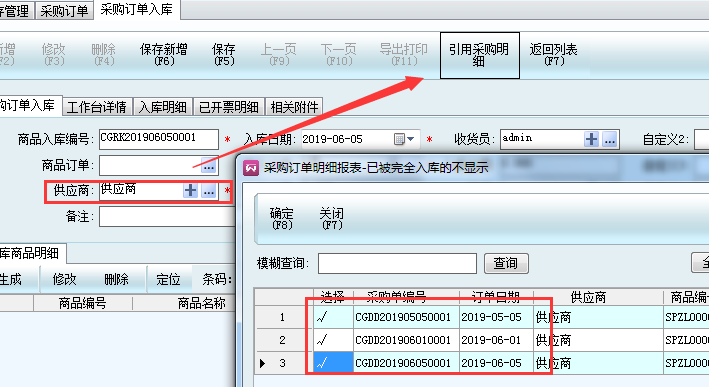The image size is (709, 387).
Task: Click the row 3 indicator arrow
Action: point(262,363)
